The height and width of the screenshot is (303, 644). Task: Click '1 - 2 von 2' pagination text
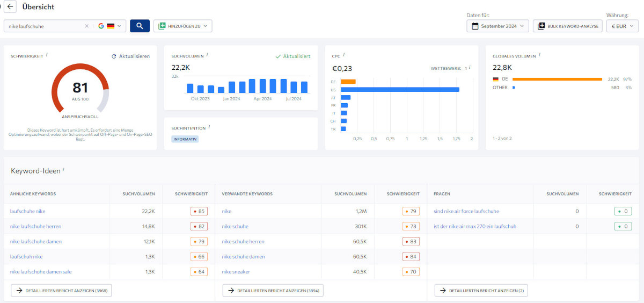[x=502, y=138]
